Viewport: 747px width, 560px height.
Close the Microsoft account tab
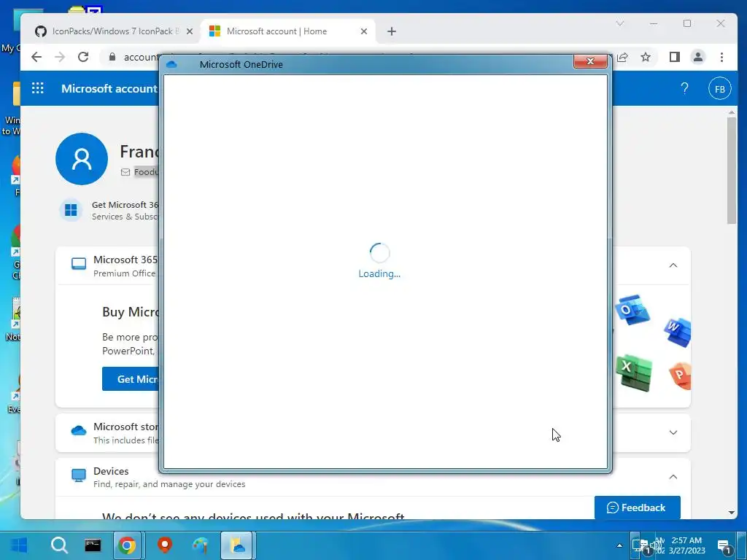click(x=363, y=31)
